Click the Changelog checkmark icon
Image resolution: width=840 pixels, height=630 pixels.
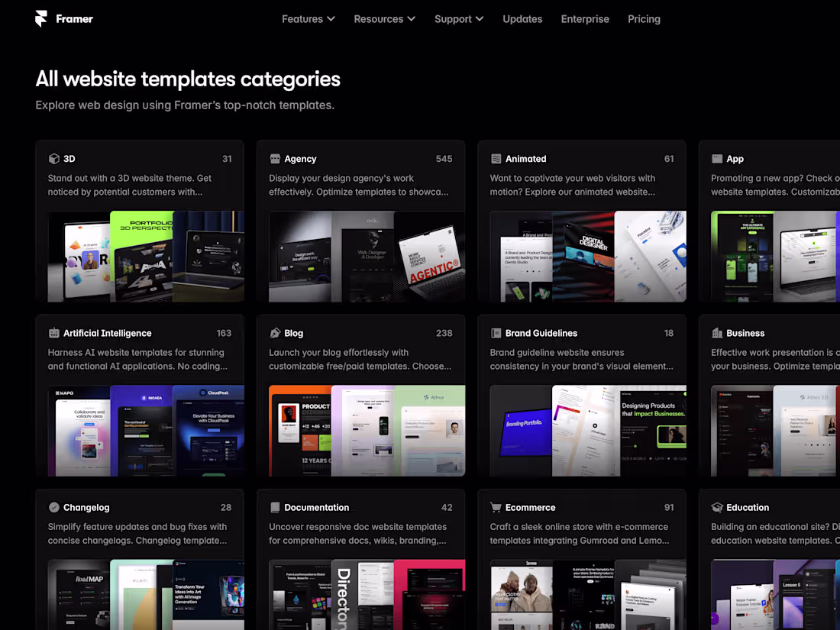(x=53, y=506)
